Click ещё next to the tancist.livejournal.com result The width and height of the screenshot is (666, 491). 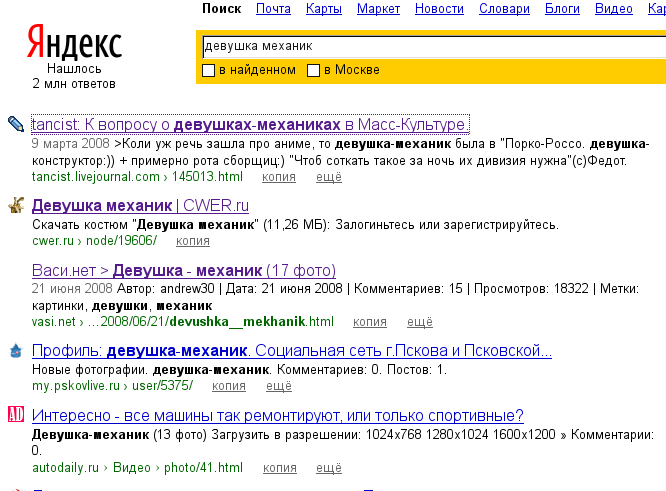pyautogui.click(x=329, y=177)
